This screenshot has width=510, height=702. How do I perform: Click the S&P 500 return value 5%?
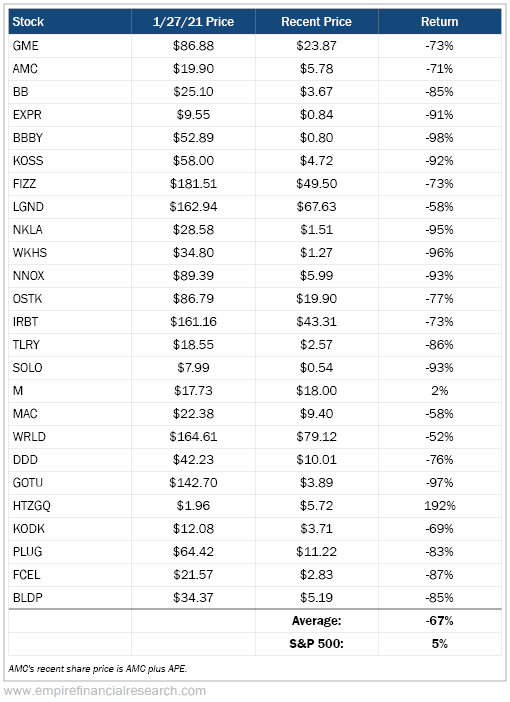[440, 644]
